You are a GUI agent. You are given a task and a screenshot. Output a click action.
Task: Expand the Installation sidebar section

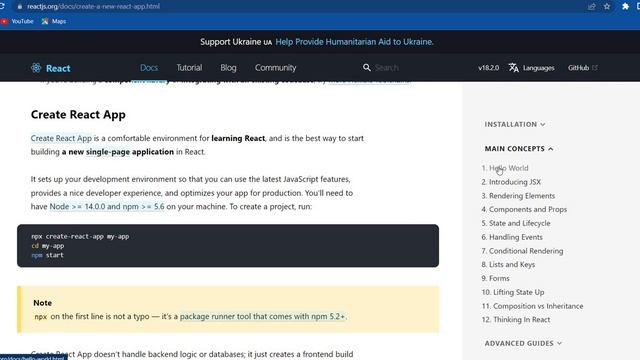click(515, 124)
